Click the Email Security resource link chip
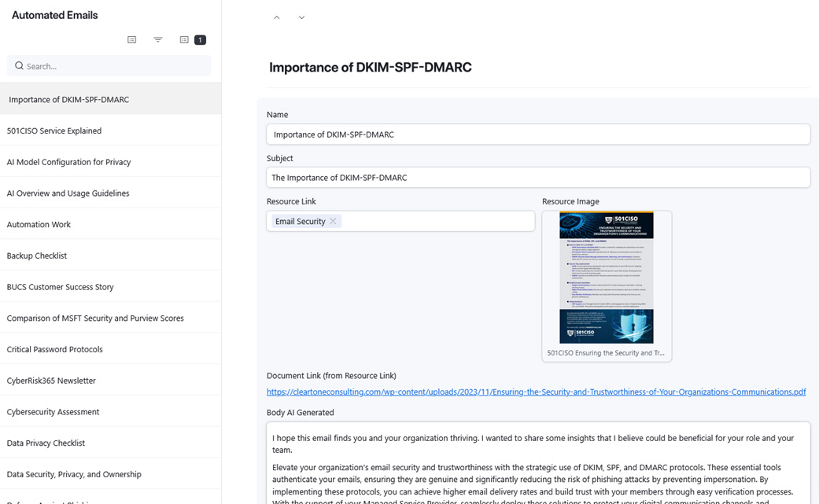The image size is (819, 504). pos(300,222)
